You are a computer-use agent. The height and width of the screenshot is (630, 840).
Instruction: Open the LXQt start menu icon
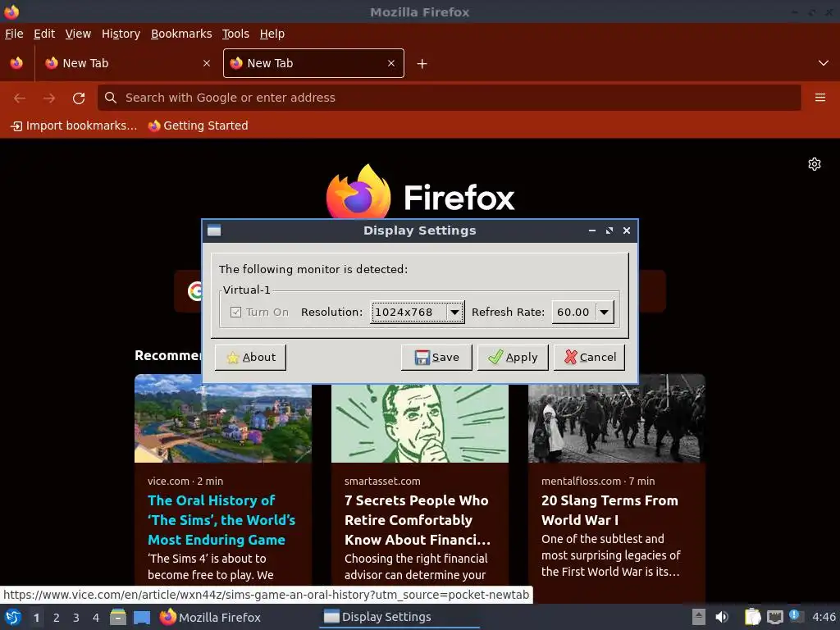click(13, 618)
